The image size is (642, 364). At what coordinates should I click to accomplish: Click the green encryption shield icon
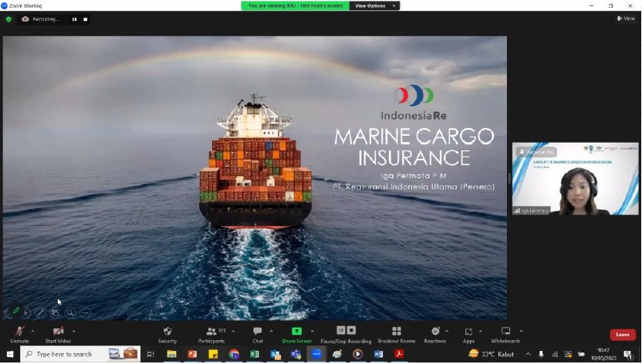tap(8, 19)
